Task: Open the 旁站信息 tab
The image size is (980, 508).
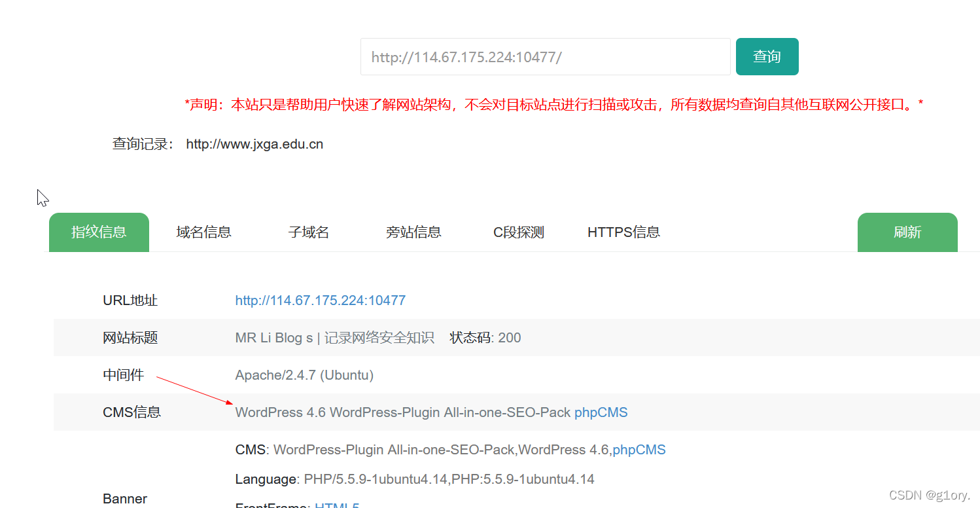Action: tap(413, 232)
